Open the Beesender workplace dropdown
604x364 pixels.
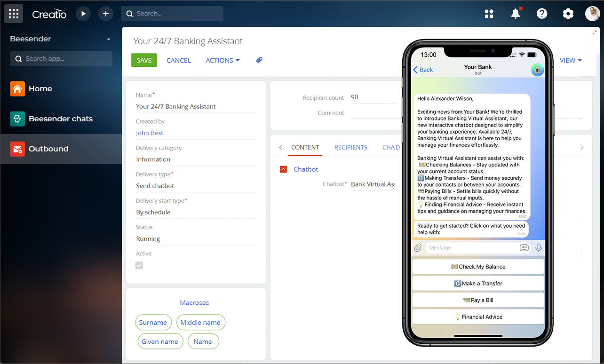click(x=109, y=39)
